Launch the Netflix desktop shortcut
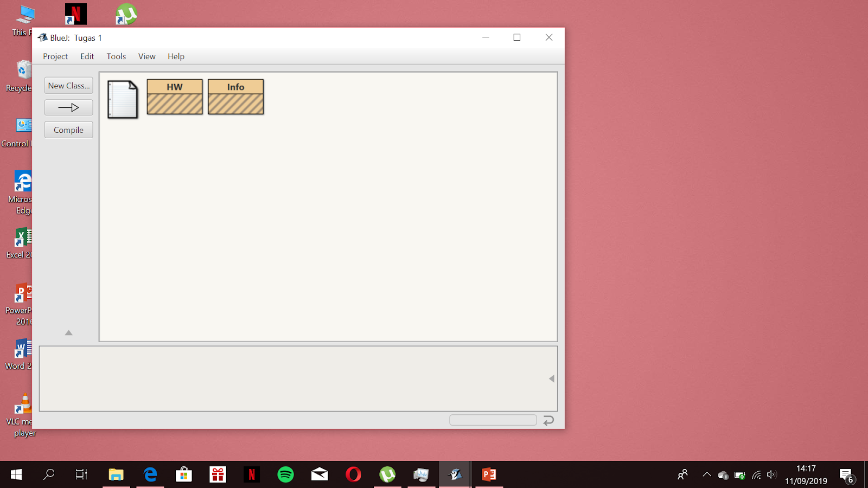This screenshot has height=488, width=868. 75,14
